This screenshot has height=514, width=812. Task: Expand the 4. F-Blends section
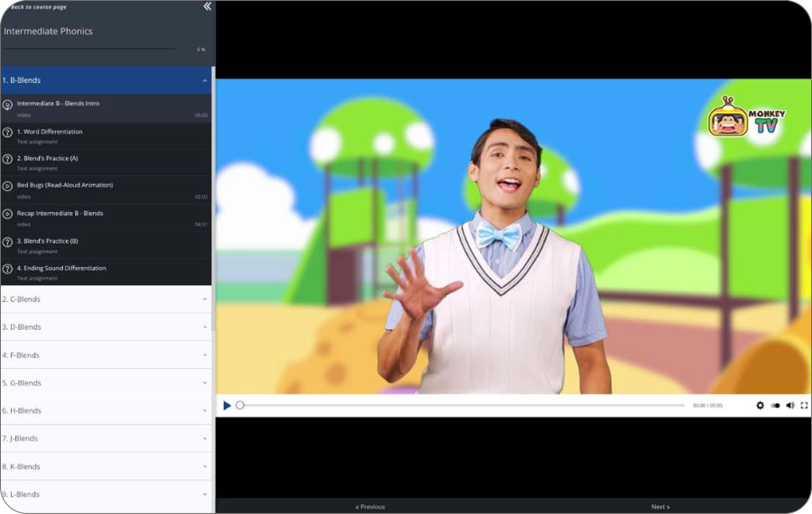pyautogui.click(x=205, y=355)
